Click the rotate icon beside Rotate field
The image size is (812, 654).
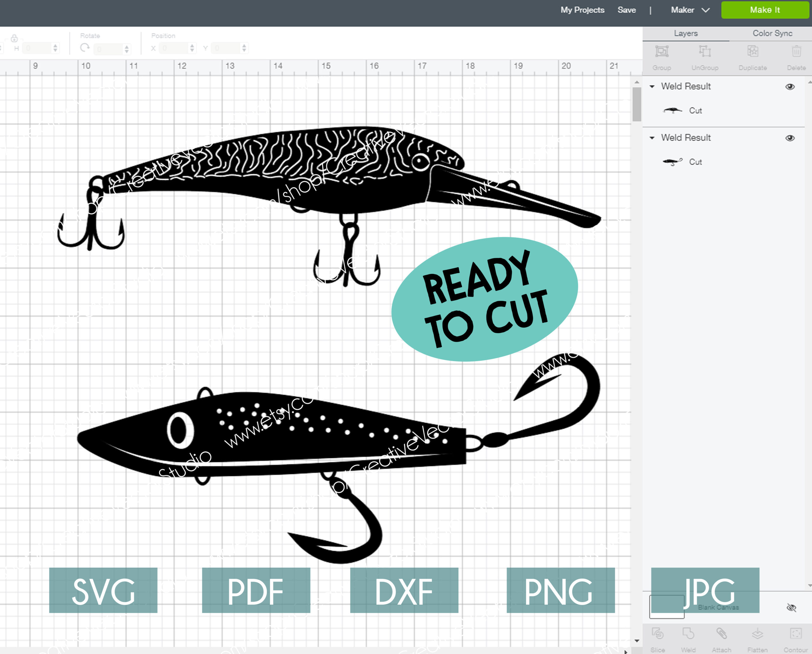coord(85,48)
